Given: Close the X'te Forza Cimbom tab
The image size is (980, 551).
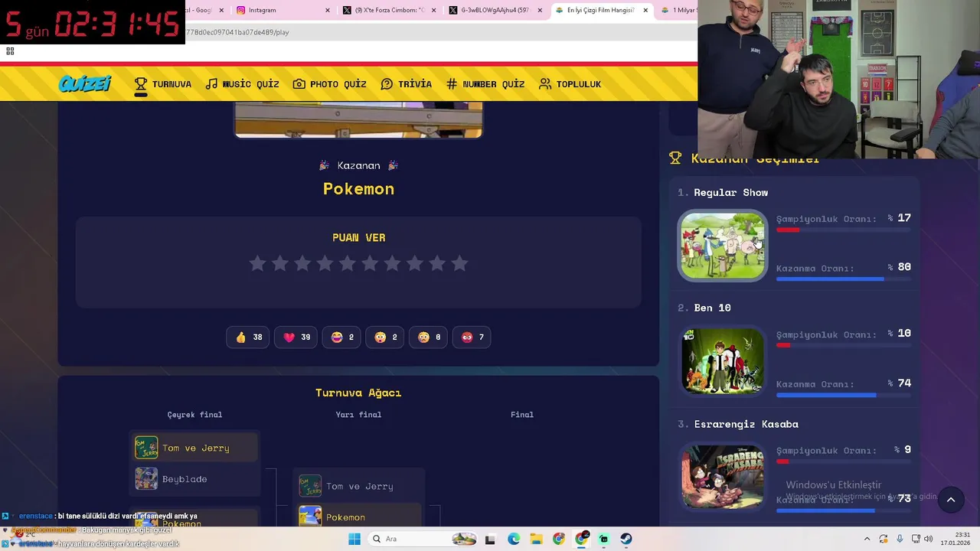Looking at the screenshot, I should point(433,10).
